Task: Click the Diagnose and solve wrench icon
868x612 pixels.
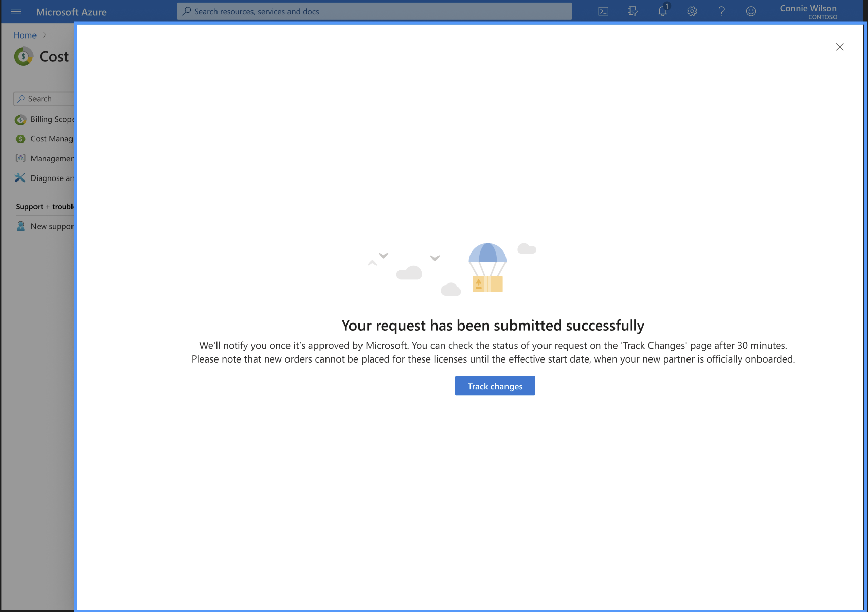Action: point(20,178)
